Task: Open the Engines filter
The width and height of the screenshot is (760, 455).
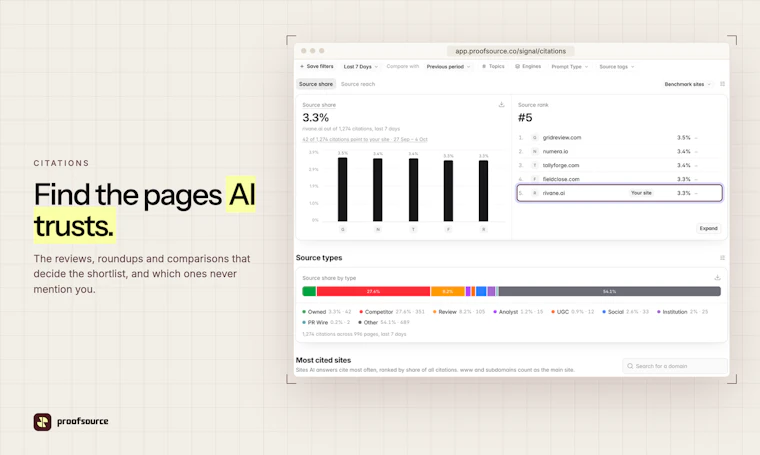Action: click(x=528, y=66)
